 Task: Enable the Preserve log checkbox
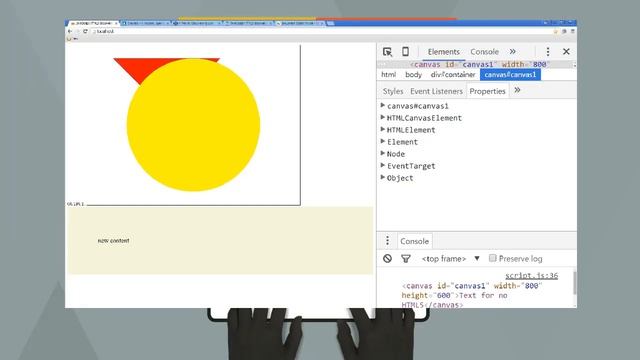click(x=493, y=258)
